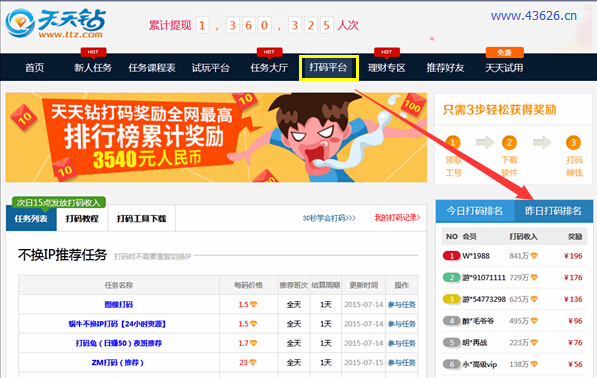Open 试玩平台 from the navigation bar
597x378 pixels.
tap(211, 68)
